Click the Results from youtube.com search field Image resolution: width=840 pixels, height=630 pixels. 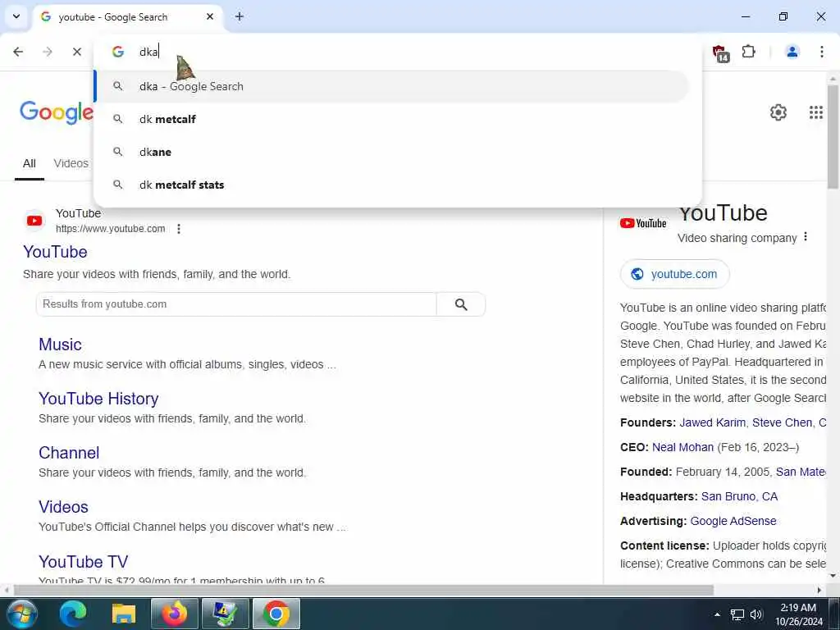click(235, 304)
